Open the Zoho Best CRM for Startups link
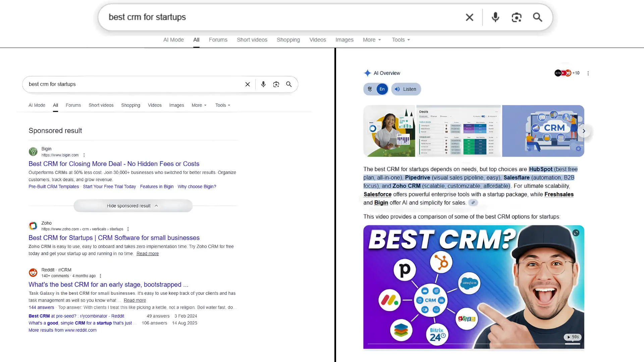This screenshot has width=644, height=362. click(114, 238)
